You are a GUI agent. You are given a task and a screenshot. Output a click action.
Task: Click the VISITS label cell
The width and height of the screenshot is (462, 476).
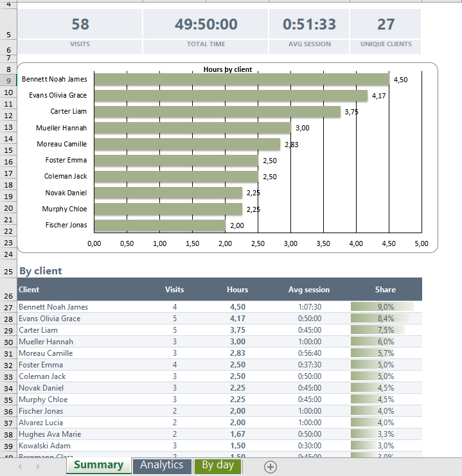(x=80, y=46)
